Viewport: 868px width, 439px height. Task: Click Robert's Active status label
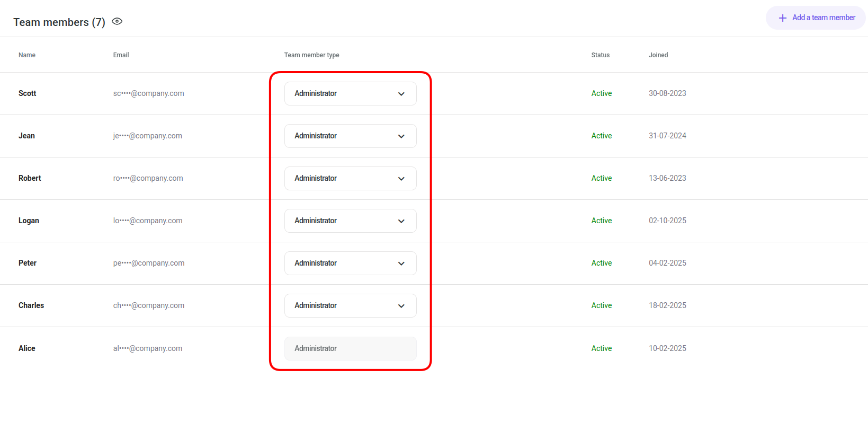602,178
